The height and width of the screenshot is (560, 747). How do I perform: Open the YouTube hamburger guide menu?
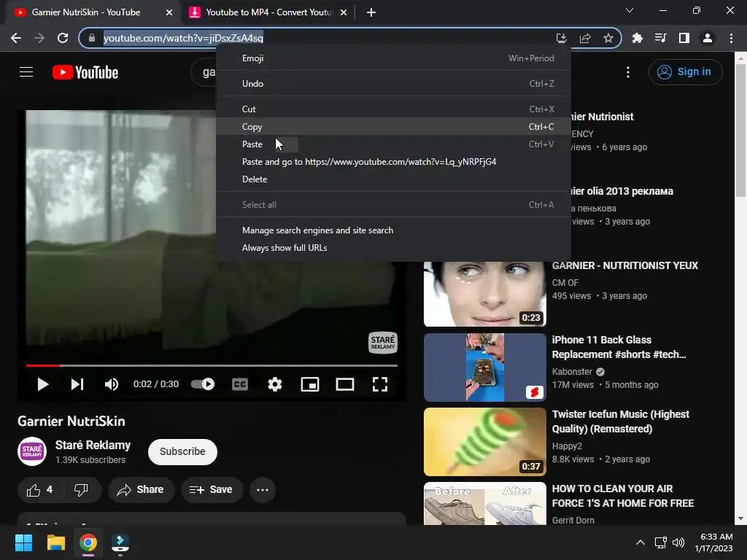point(26,72)
